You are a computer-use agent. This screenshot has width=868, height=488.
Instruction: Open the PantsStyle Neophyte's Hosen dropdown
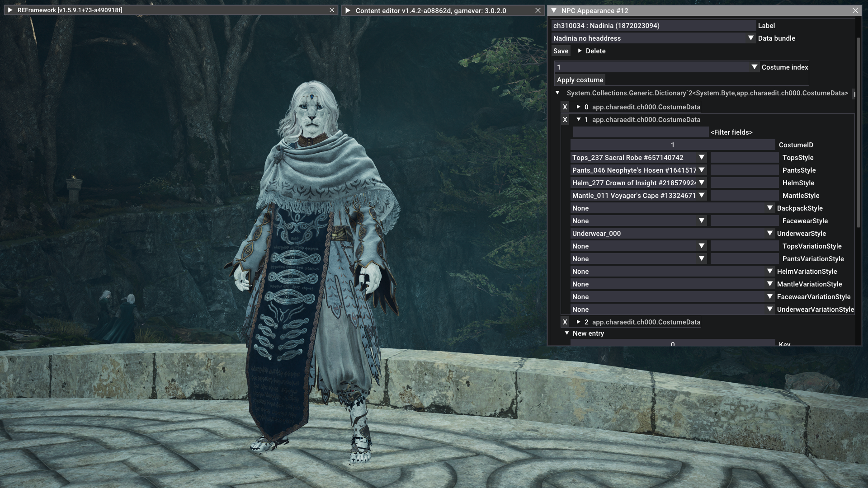click(639, 170)
